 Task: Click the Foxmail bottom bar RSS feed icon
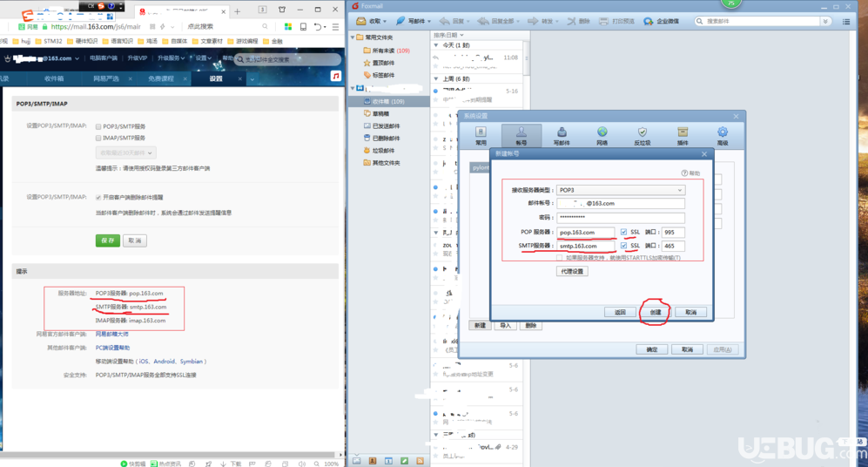[x=421, y=461]
